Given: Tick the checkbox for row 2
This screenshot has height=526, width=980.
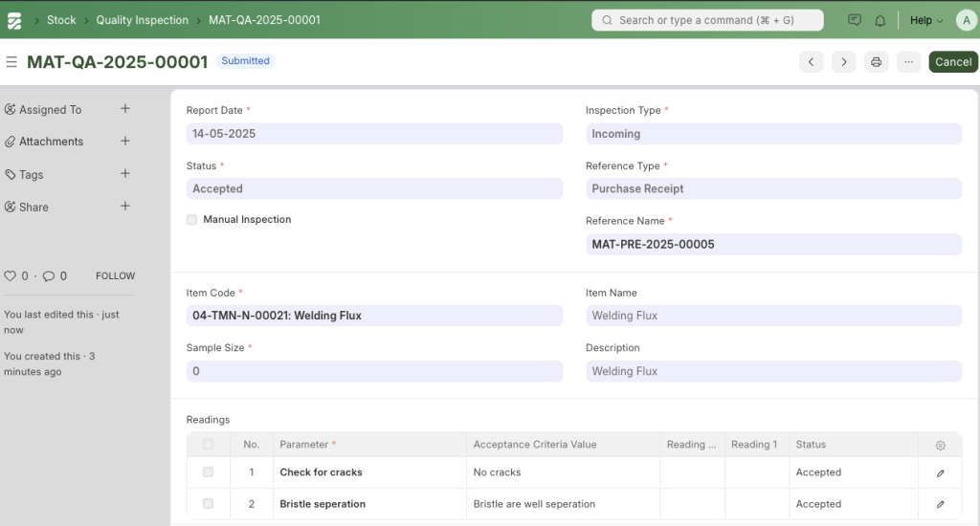Looking at the screenshot, I should pyautogui.click(x=208, y=503).
